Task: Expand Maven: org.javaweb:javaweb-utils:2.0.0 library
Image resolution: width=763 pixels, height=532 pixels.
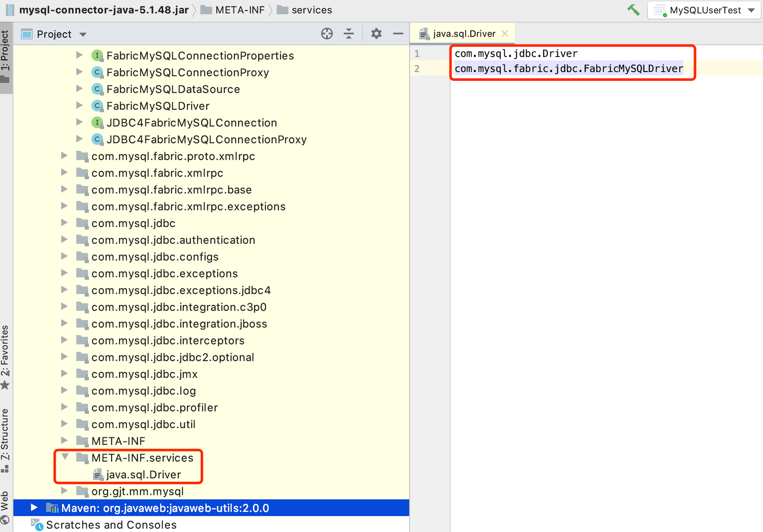Action: coord(34,508)
